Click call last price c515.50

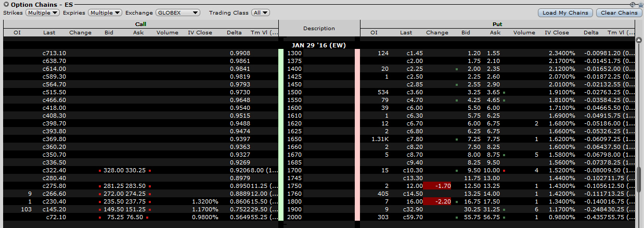coord(54,92)
